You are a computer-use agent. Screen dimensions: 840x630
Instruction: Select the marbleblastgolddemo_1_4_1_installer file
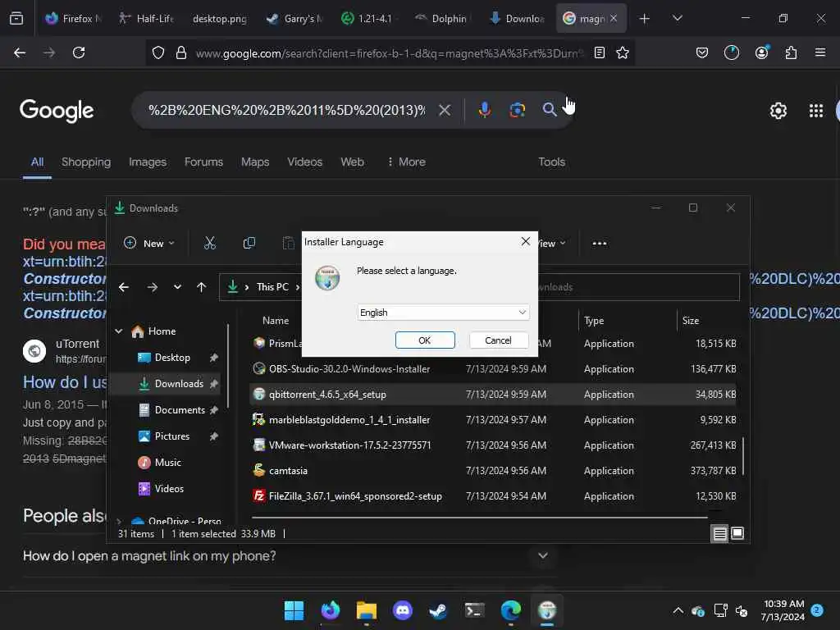point(493,419)
